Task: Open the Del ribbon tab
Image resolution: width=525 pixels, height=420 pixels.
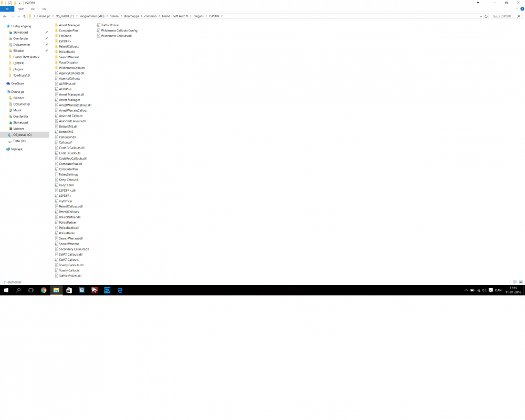Action: [x=33, y=9]
